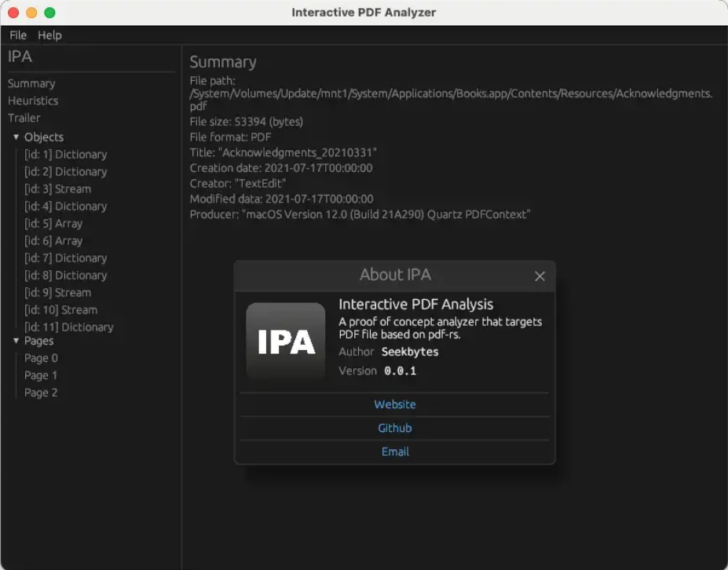Image resolution: width=728 pixels, height=570 pixels.
Task: Select the [id: 1] Dictionary object
Action: click(x=66, y=154)
